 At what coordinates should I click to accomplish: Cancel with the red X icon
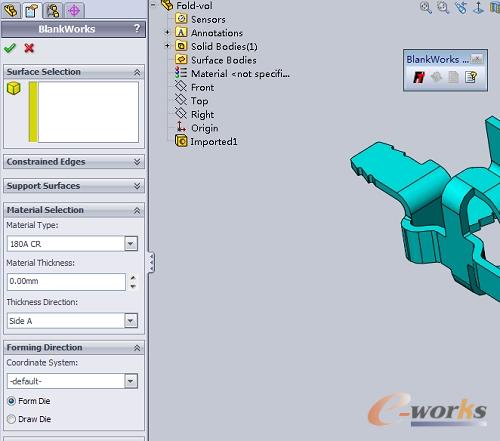tap(29, 48)
